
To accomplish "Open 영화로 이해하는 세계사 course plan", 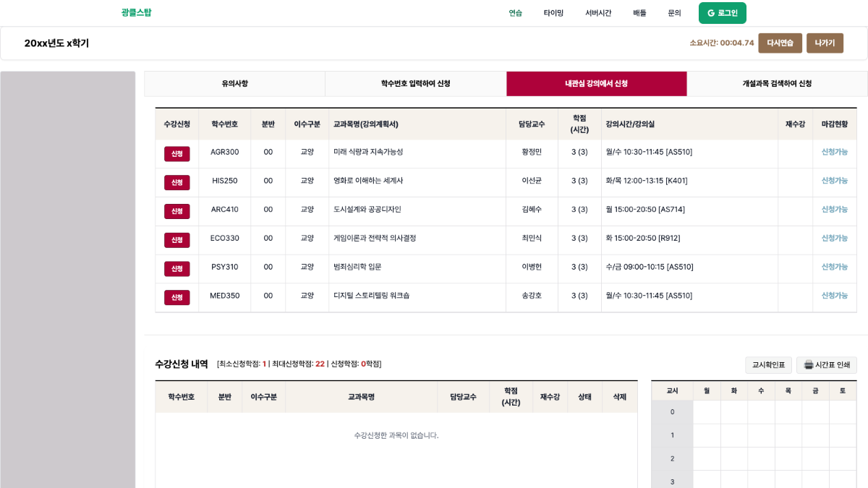I will click(368, 181).
